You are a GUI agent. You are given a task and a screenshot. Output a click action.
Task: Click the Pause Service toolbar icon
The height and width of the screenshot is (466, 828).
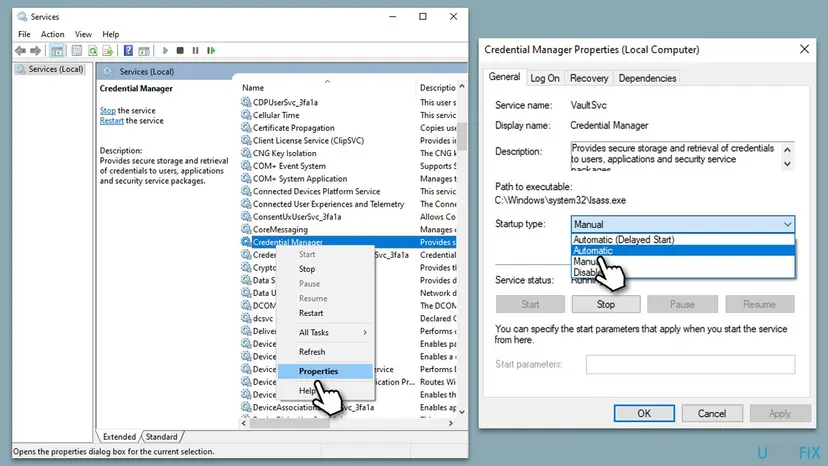(x=195, y=51)
